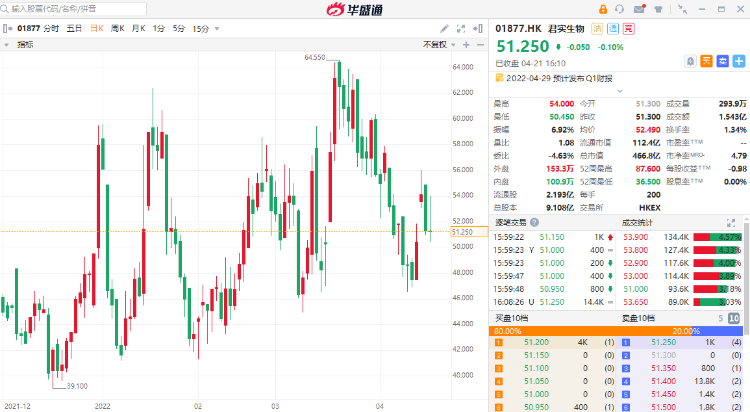Click the 逐笔交易 help question icon
Viewport: 750px width, 412px height.
click(x=534, y=223)
